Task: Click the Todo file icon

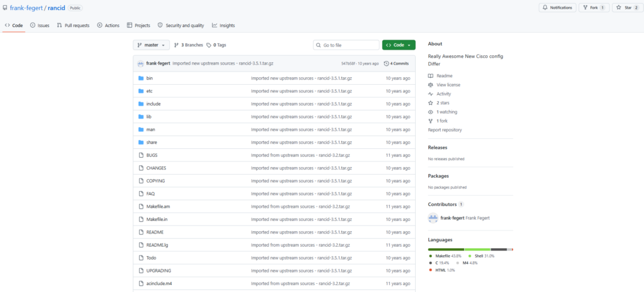Action: click(141, 257)
